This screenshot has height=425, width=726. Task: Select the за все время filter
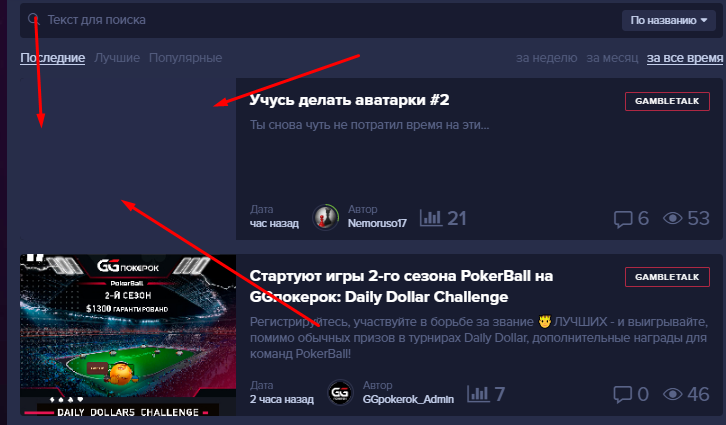[685, 58]
